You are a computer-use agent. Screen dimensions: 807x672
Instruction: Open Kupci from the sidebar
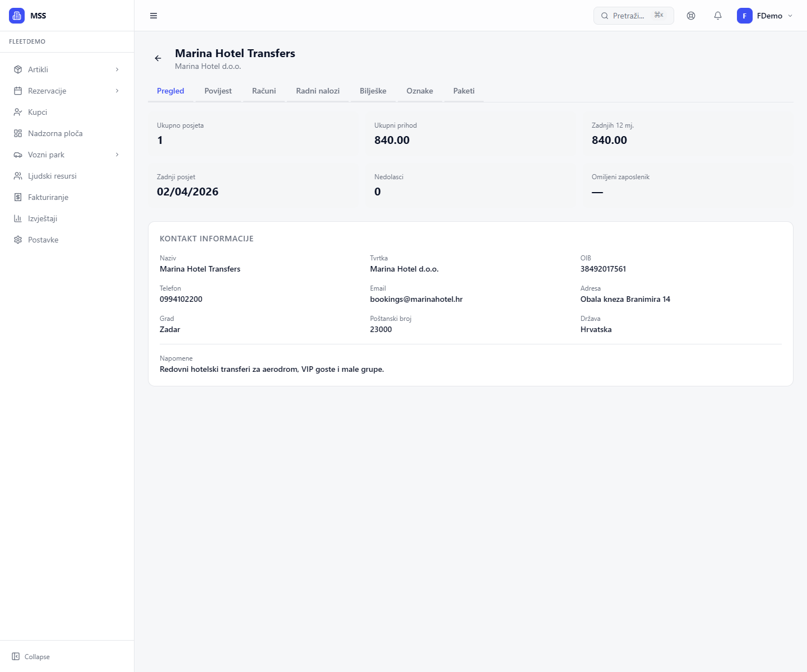[38, 112]
